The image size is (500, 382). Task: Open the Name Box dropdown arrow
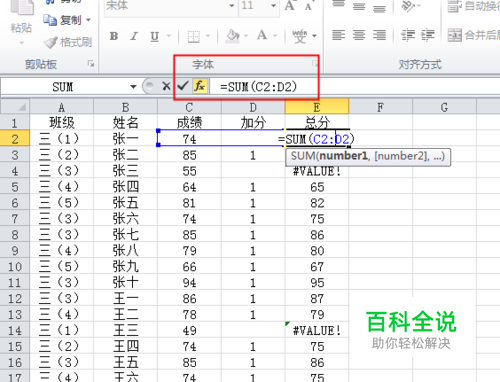(x=133, y=87)
